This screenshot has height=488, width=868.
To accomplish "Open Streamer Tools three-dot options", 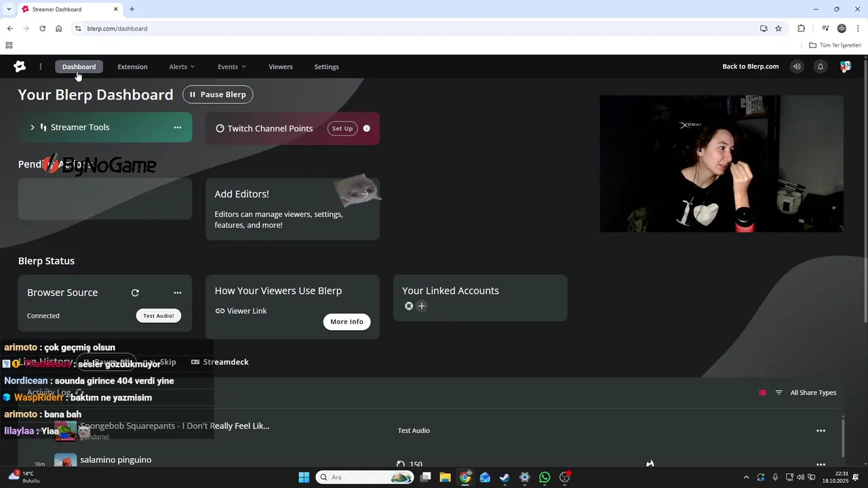I will click(x=178, y=127).
